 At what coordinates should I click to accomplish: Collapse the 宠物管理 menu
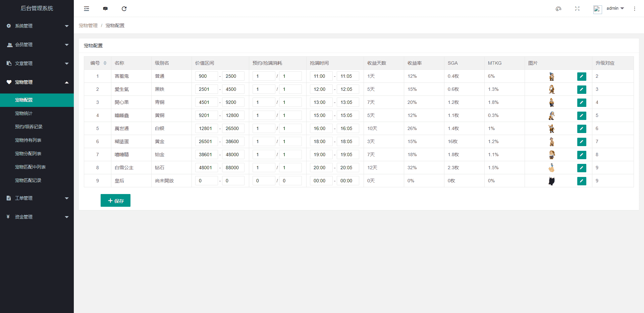pyautogui.click(x=37, y=82)
